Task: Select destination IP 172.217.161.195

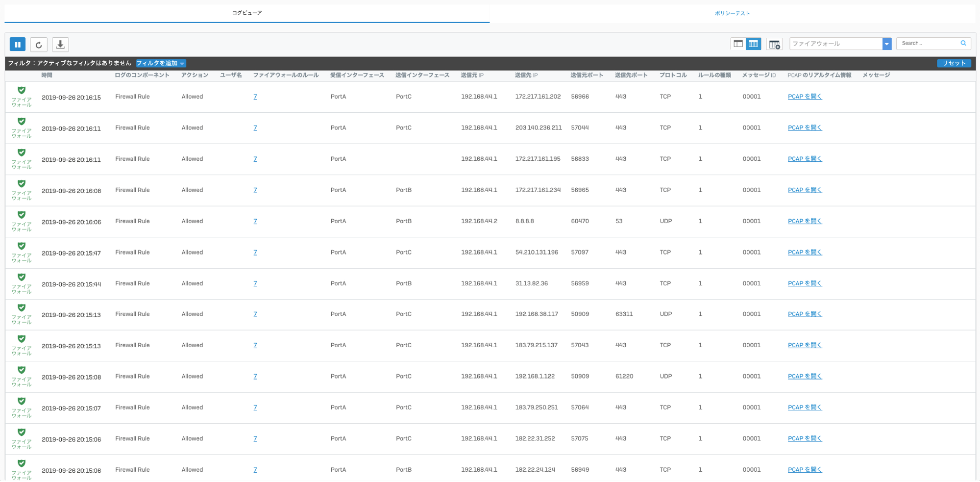Action: [538, 159]
